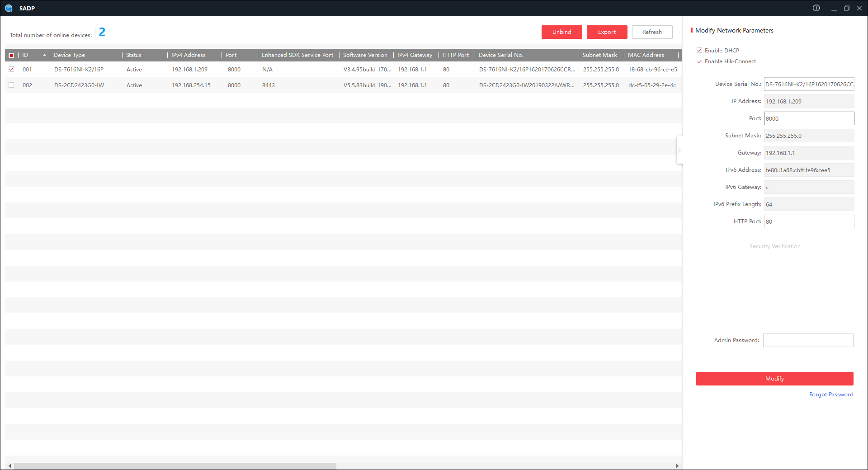
Task: Sort by the IPv4 Address column header
Action: tap(189, 55)
